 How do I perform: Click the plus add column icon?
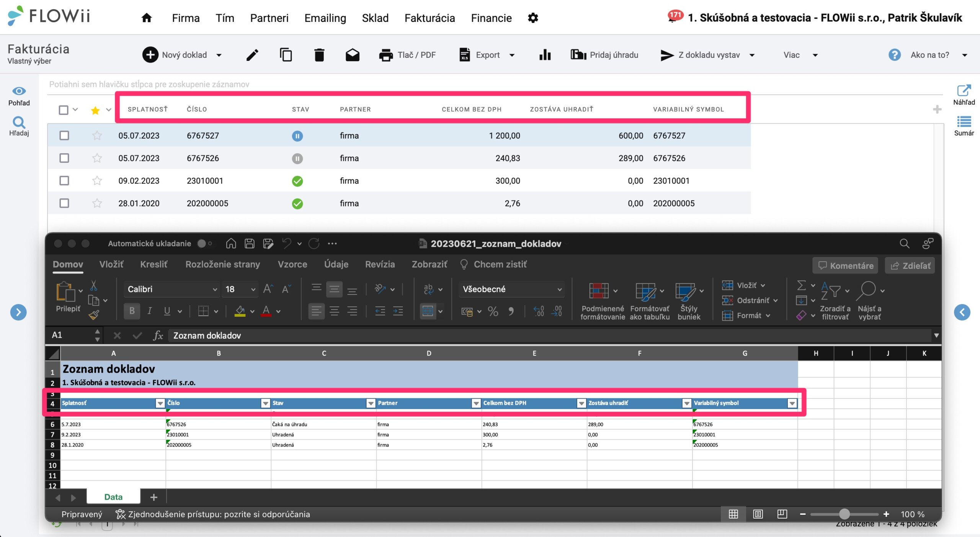tap(937, 110)
